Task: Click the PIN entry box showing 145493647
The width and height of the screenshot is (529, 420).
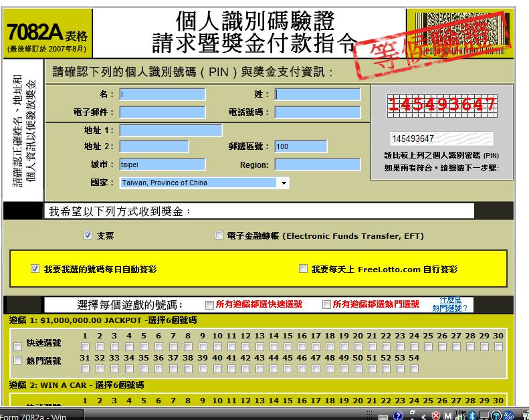Action: point(441,138)
